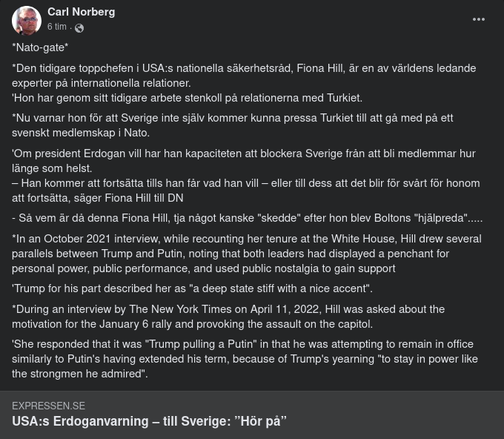Click the October 2021 interview paragraph

tap(246, 253)
